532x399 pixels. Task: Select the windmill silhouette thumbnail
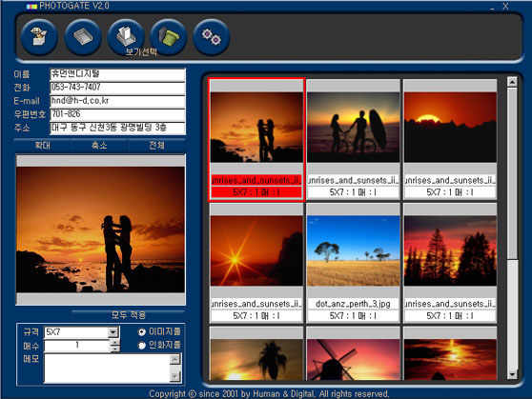353,359
